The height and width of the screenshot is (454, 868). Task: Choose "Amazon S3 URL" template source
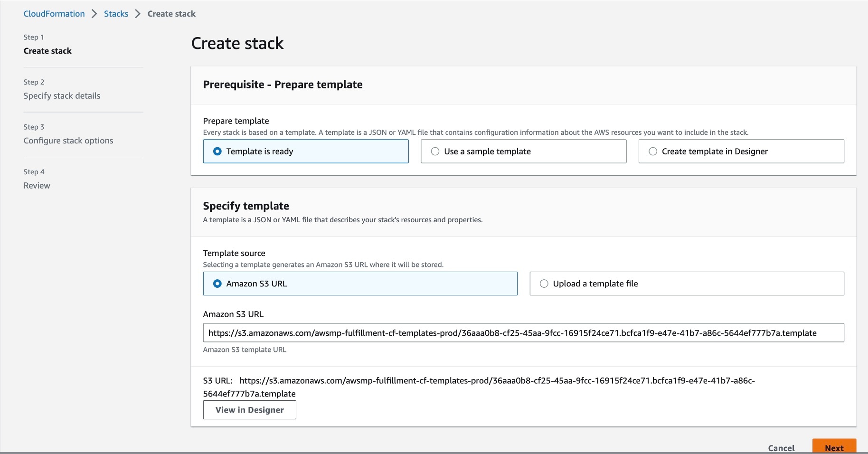[217, 284]
